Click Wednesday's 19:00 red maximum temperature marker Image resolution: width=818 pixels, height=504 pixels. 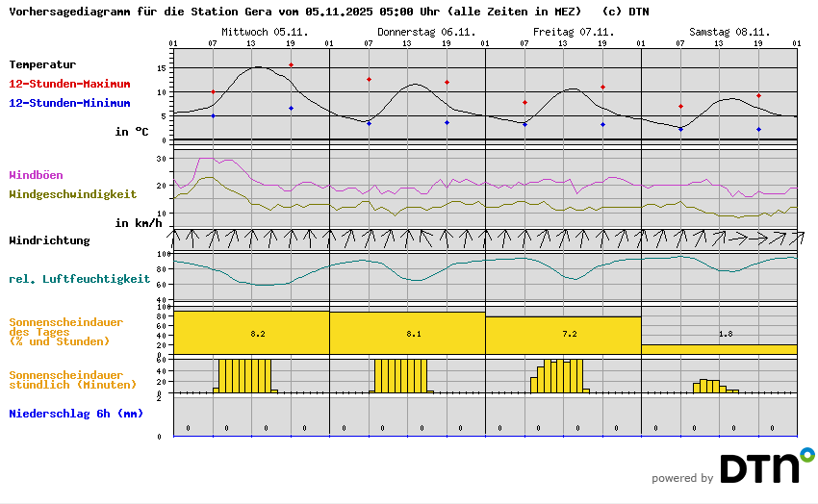[291, 65]
